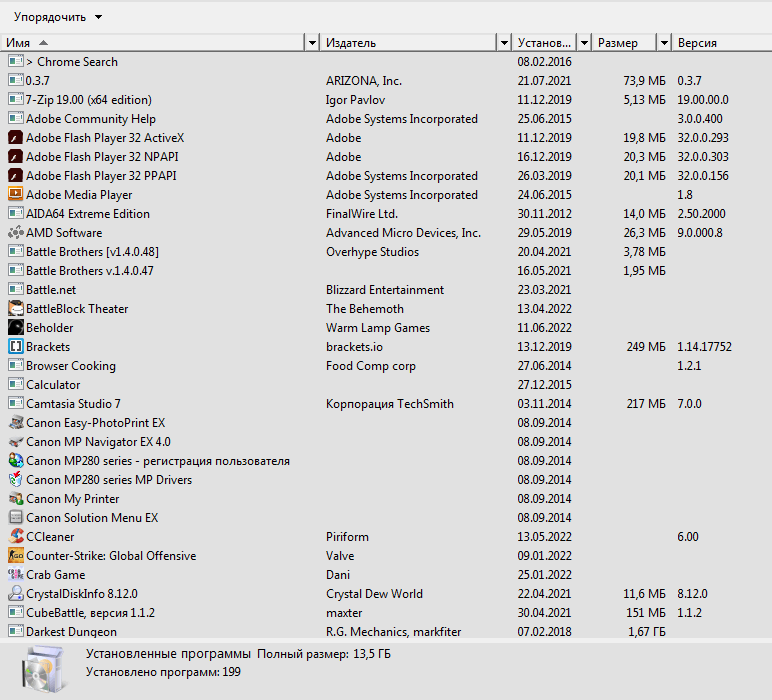Image resolution: width=772 pixels, height=700 pixels.
Task: Click the CCleaner icon
Action: [16, 537]
